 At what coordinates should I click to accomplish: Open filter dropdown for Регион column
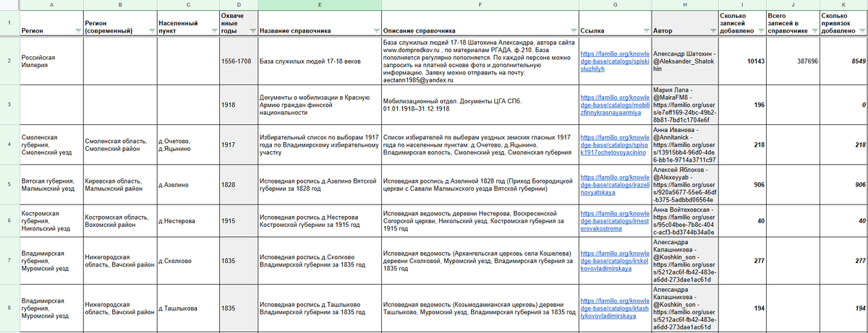77,31
